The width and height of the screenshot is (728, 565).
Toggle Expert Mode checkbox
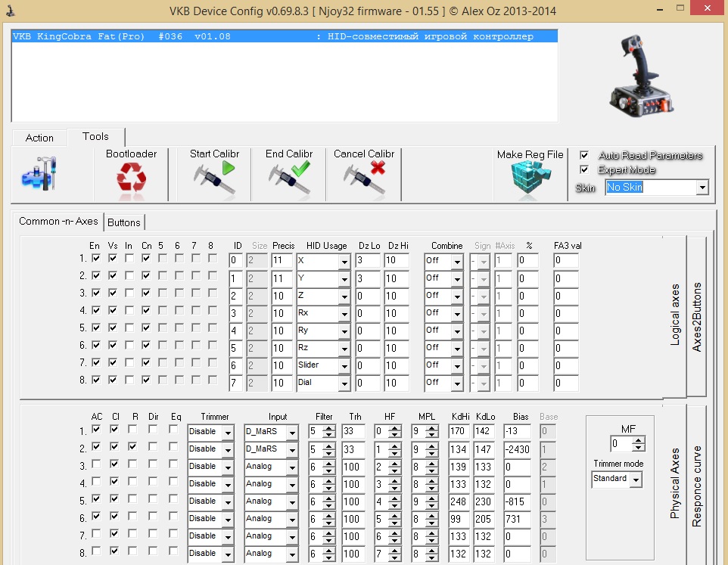coord(584,169)
